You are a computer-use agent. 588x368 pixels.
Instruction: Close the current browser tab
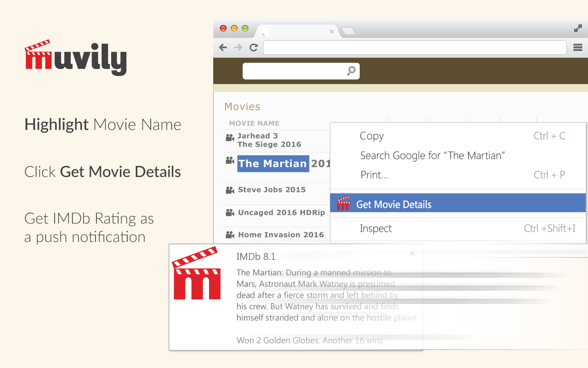pyautogui.click(x=332, y=32)
